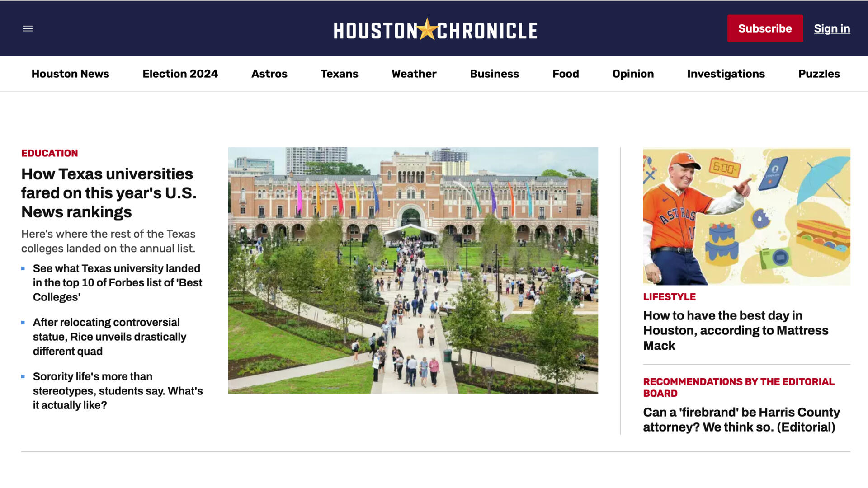Open the Puzzles section
The height and width of the screenshot is (488, 868).
pos(818,74)
